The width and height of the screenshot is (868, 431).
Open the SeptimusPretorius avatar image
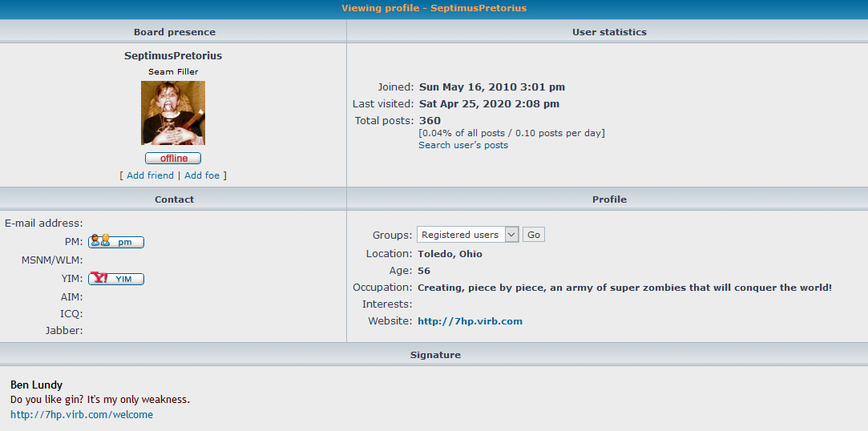tap(173, 113)
